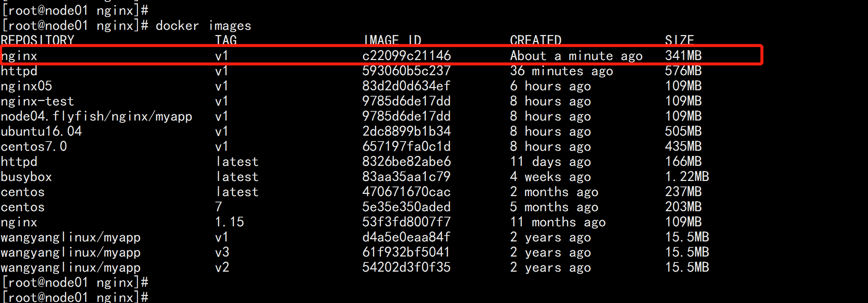The height and width of the screenshot is (303, 868).
Task: Click the '36 minutes ago' created value
Action: click(x=561, y=71)
